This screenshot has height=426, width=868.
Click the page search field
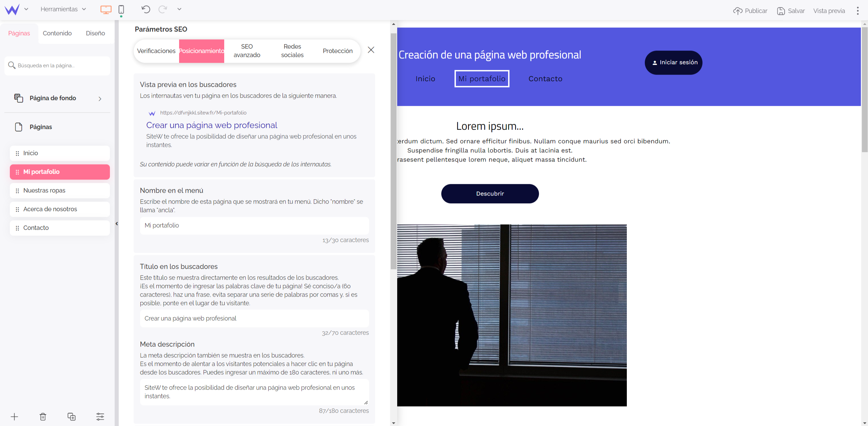(57, 66)
